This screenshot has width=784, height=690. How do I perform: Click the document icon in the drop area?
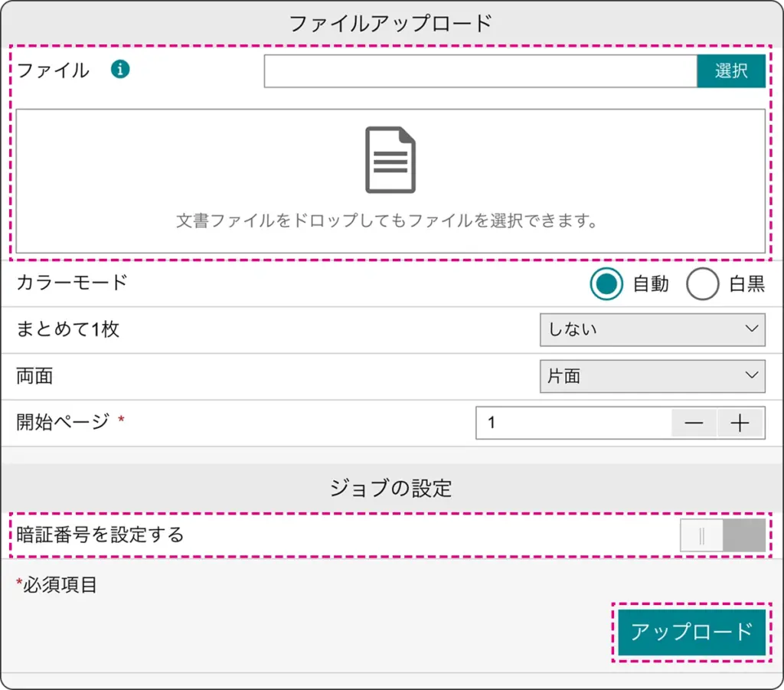[x=390, y=160]
